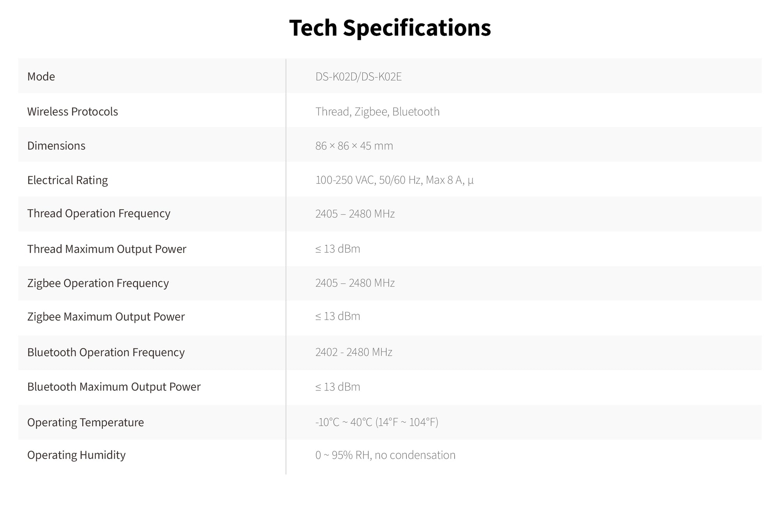This screenshot has width=780, height=532.
Task: Select the Mode row label
Action: click(41, 76)
